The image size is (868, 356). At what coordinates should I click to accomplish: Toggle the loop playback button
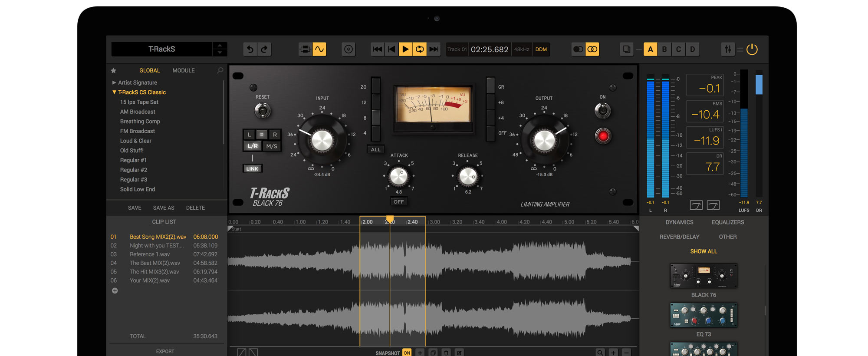[x=420, y=49]
